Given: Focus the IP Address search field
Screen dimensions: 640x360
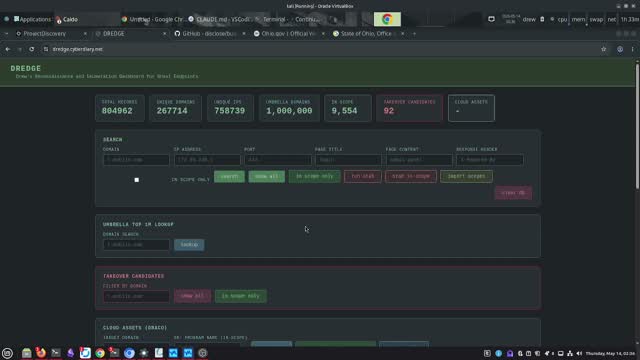Looking at the screenshot, I should click(x=207, y=160).
